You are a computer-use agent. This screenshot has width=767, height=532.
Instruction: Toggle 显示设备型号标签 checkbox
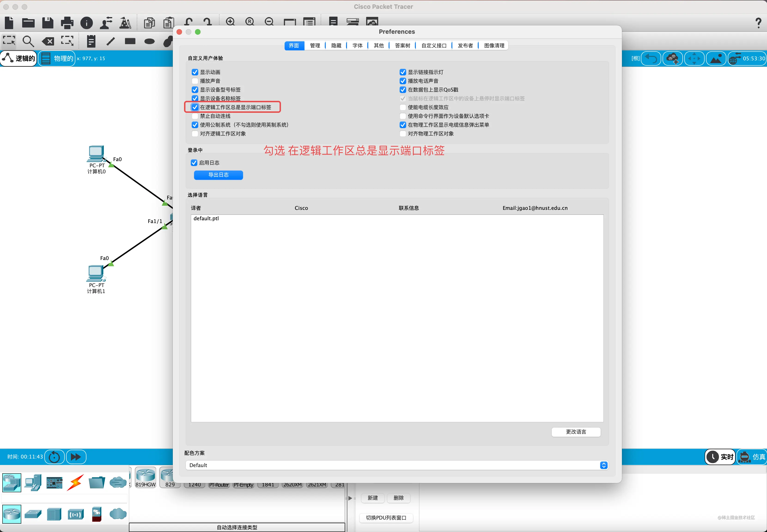pos(195,90)
